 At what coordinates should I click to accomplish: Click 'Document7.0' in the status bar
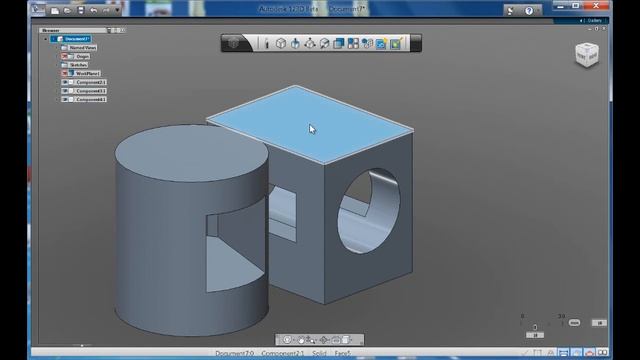pos(235,353)
